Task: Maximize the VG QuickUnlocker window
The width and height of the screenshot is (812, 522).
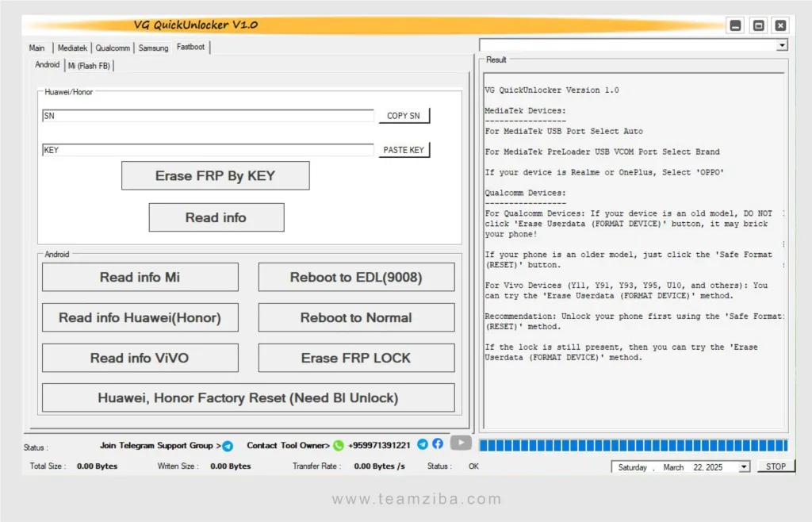Action: 758,25
